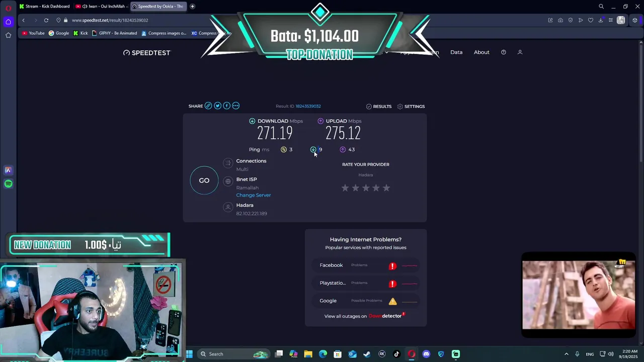Open Facebook outage row

(x=366, y=265)
